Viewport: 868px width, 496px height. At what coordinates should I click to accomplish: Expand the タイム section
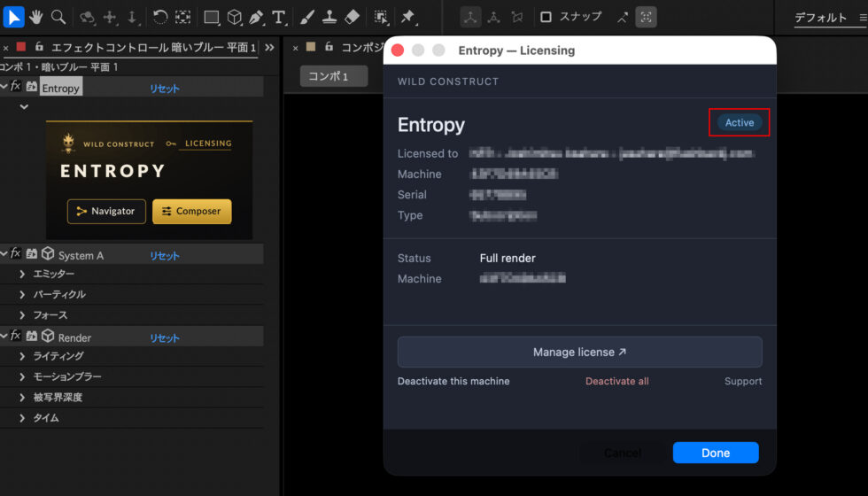tap(22, 418)
